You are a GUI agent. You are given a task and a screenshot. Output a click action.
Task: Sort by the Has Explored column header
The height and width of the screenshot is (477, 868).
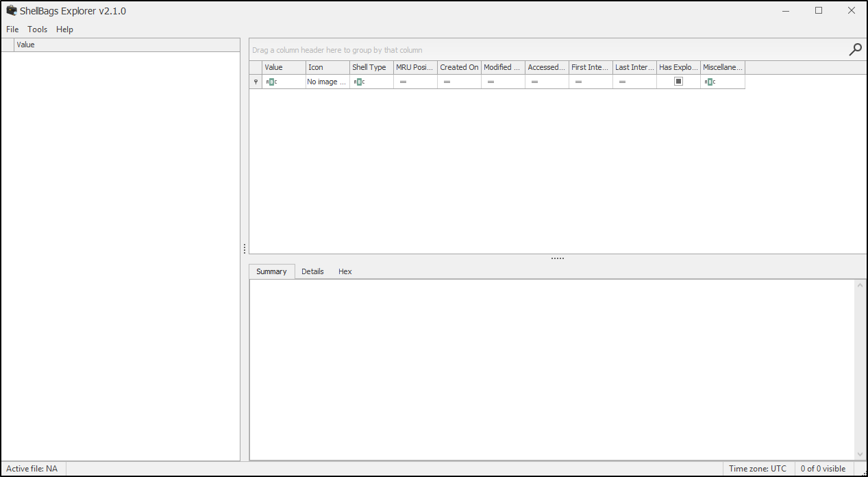pyautogui.click(x=678, y=67)
